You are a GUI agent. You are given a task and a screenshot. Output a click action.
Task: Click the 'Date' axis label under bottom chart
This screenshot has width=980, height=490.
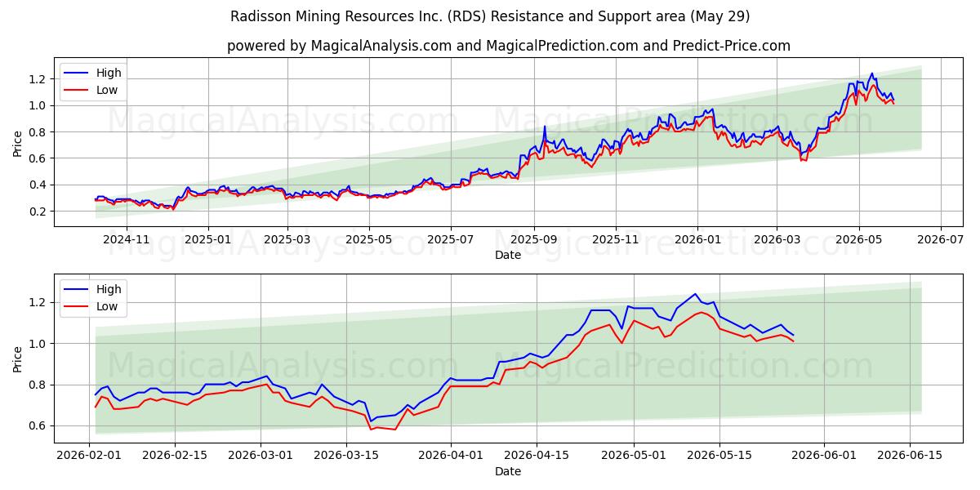(x=508, y=471)
